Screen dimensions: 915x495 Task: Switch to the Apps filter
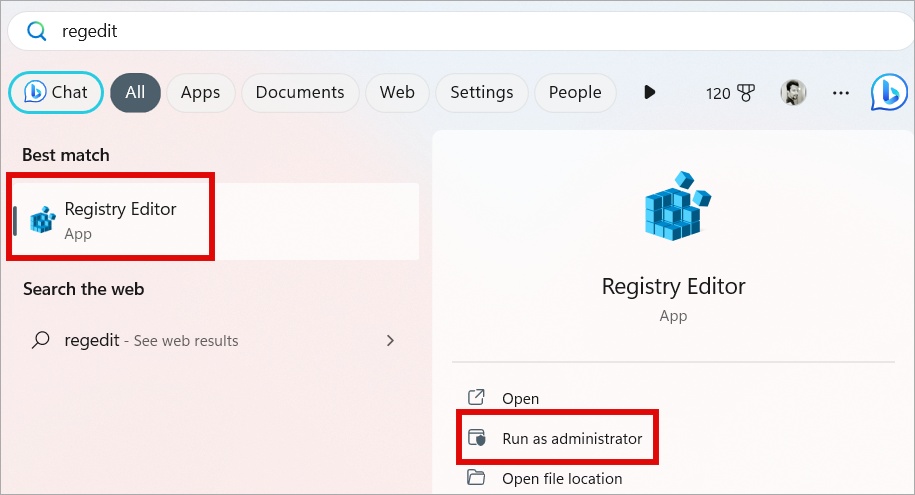200,92
